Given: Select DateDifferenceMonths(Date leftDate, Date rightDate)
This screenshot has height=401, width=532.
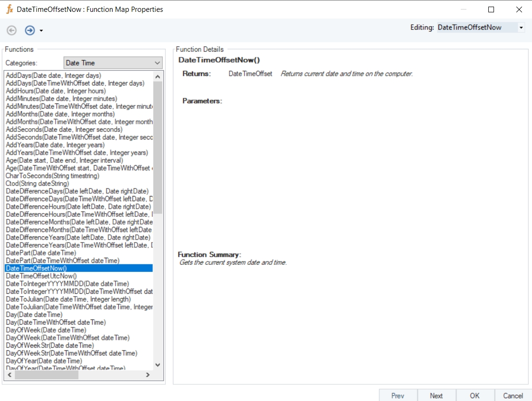Looking at the screenshot, I should [79, 222].
